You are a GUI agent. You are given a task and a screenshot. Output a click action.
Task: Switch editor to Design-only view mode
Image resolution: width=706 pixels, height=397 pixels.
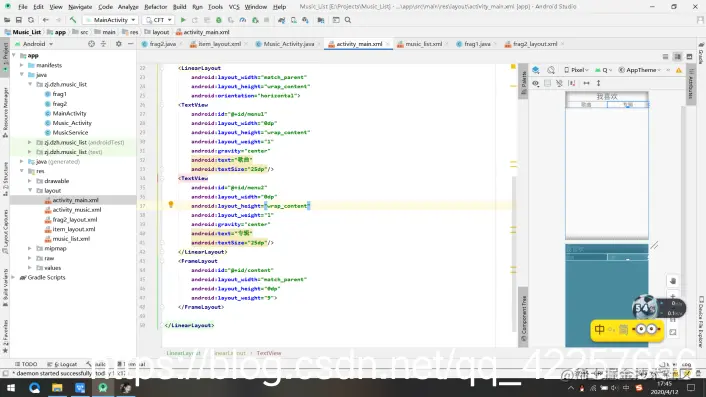689,57
